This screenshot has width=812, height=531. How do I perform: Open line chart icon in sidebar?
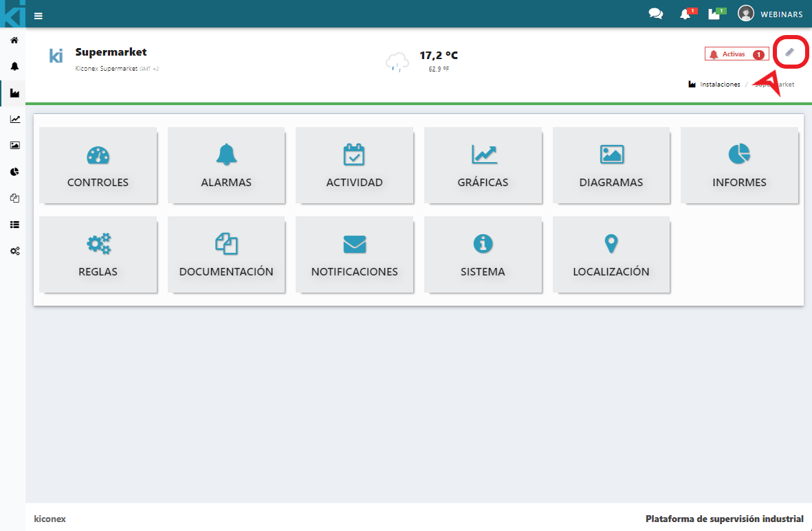14,120
